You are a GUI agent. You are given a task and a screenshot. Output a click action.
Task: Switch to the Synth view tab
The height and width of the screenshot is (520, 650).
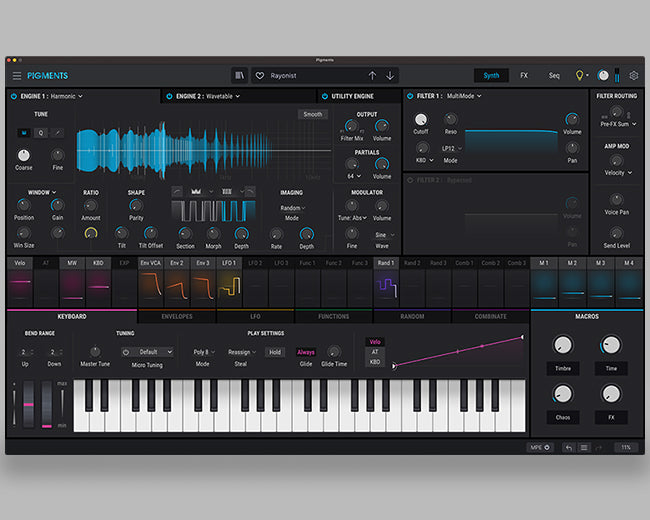tap(491, 75)
